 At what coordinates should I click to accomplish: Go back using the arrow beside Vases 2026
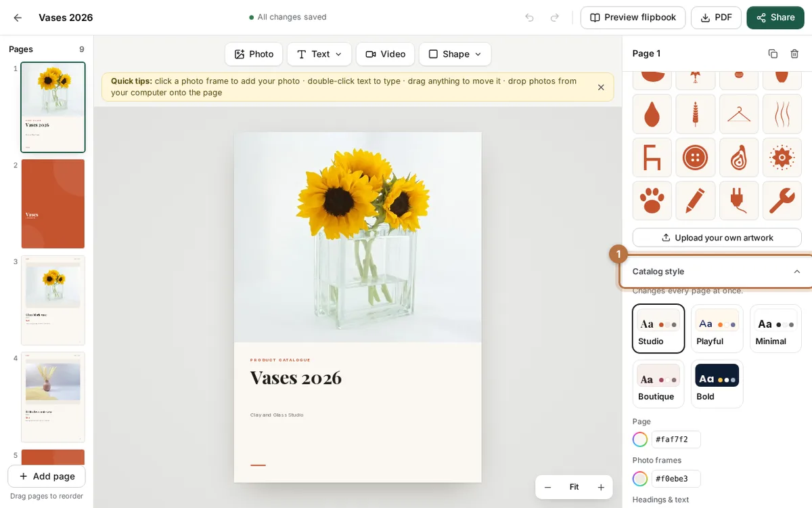point(18,18)
